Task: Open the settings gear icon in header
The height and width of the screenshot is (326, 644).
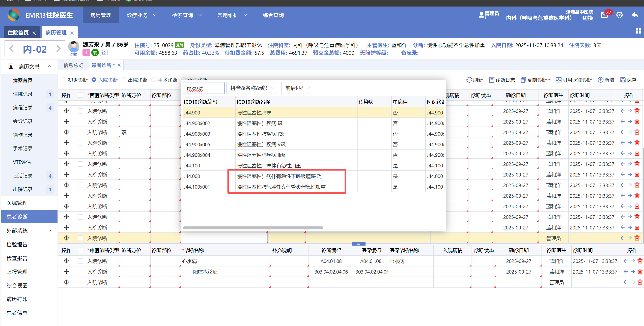Action: [x=620, y=15]
